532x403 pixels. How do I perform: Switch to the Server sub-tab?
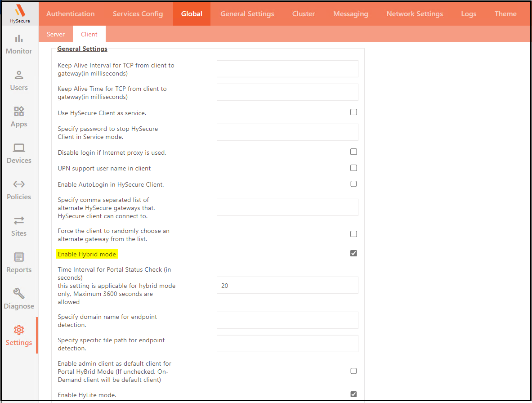56,34
